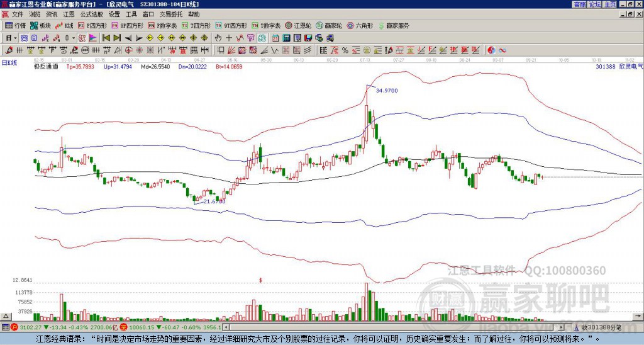Click the 论坛 forum button
644x345 pixels.
coord(594,4)
